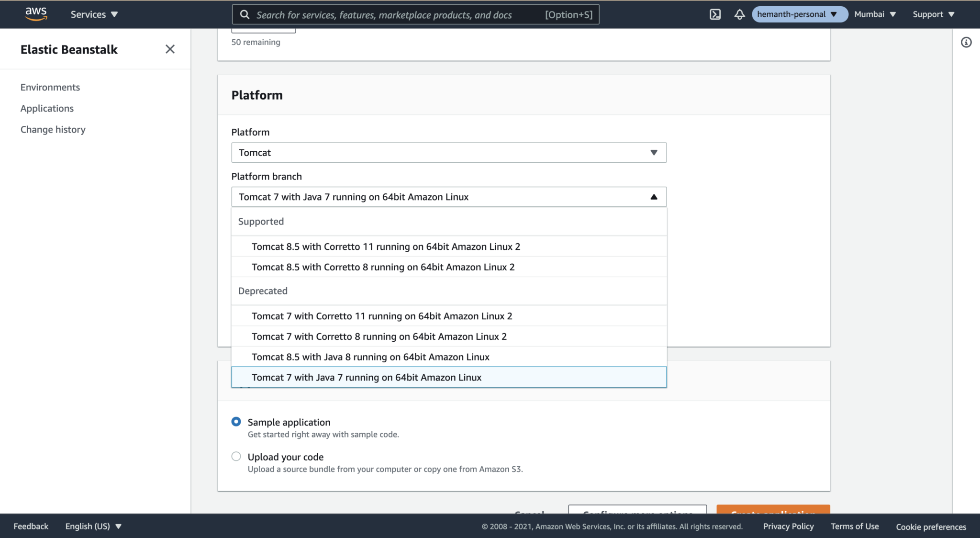View notifications via the bell icon
Screen dimensions: 980x538
point(739,14)
